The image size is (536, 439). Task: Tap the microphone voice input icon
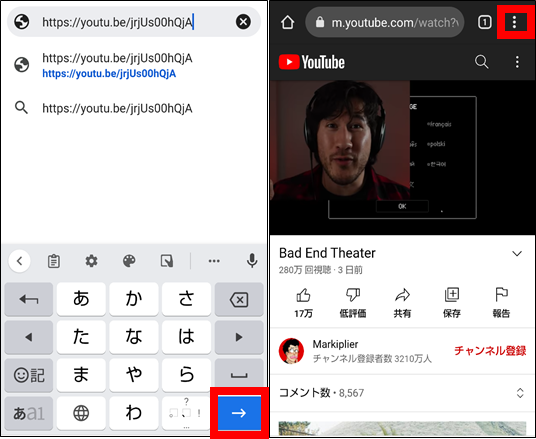(252, 261)
